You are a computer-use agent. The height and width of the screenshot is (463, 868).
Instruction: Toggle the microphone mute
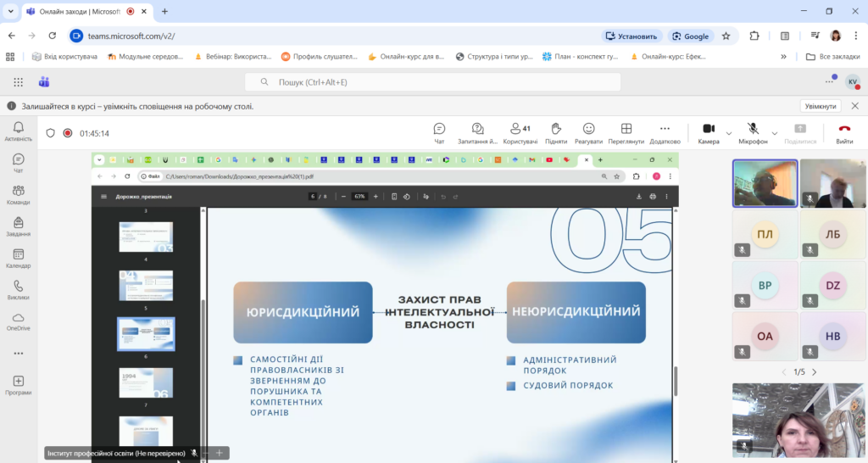coord(753,132)
